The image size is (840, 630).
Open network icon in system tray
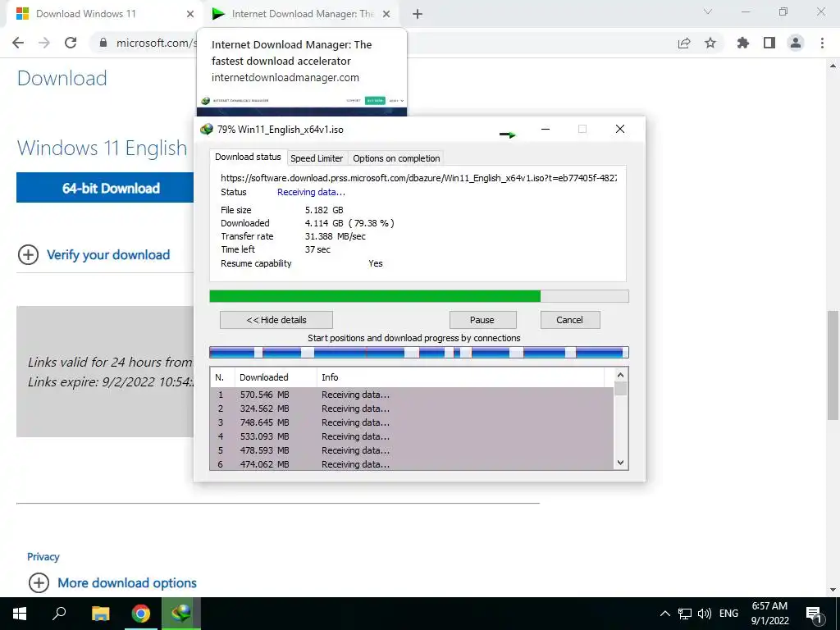click(x=685, y=614)
